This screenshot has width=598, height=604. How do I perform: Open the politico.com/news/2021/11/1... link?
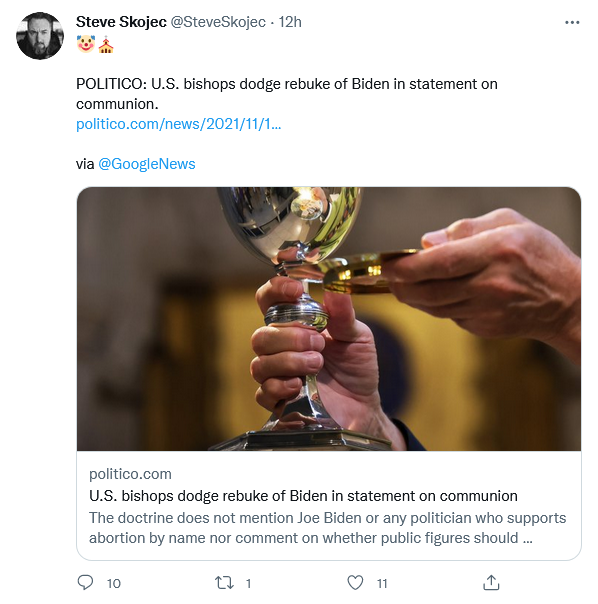pyautogui.click(x=178, y=124)
